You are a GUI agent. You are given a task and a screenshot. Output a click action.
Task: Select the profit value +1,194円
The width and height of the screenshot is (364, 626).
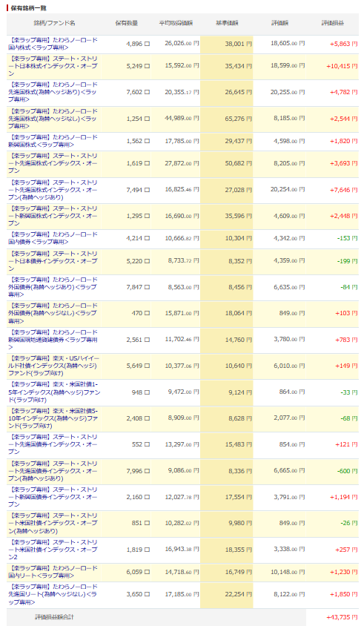coord(344,497)
